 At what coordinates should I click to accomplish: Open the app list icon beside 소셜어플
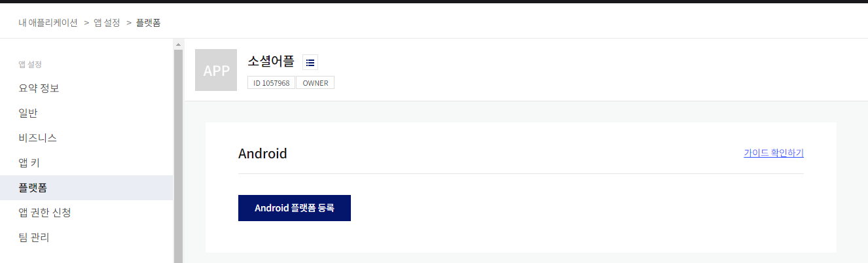click(310, 63)
